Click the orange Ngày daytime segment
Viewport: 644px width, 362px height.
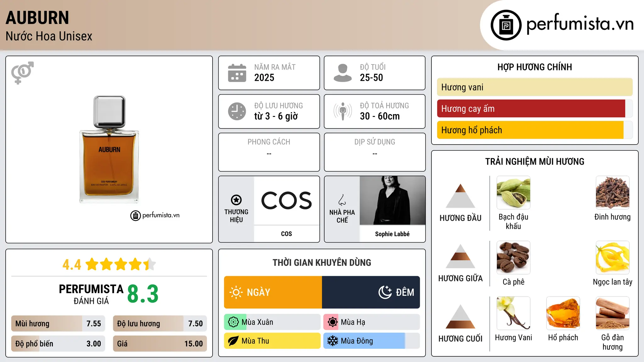tap(273, 292)
